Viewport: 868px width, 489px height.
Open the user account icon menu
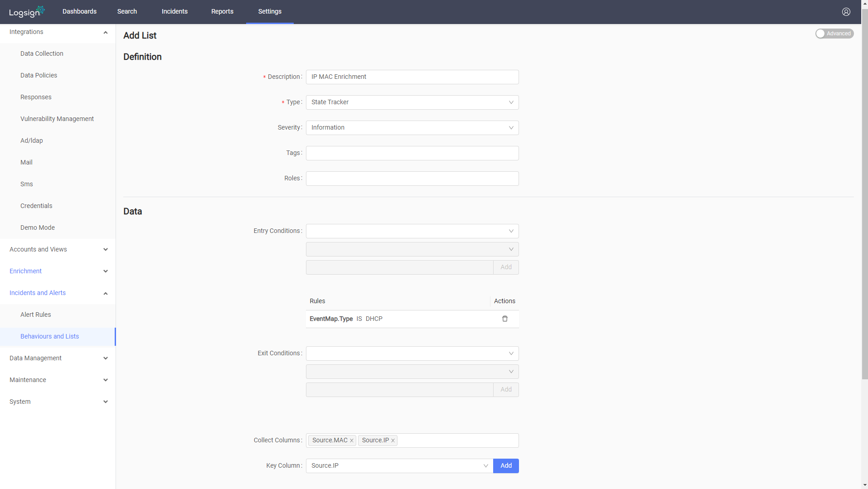coord(846,11)
